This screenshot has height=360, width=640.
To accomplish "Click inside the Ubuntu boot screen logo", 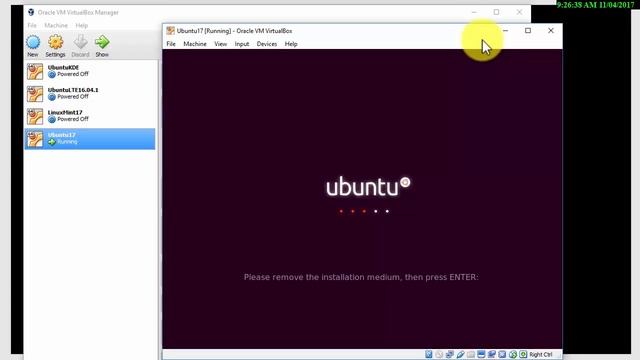I will click(x=368, y=187).
